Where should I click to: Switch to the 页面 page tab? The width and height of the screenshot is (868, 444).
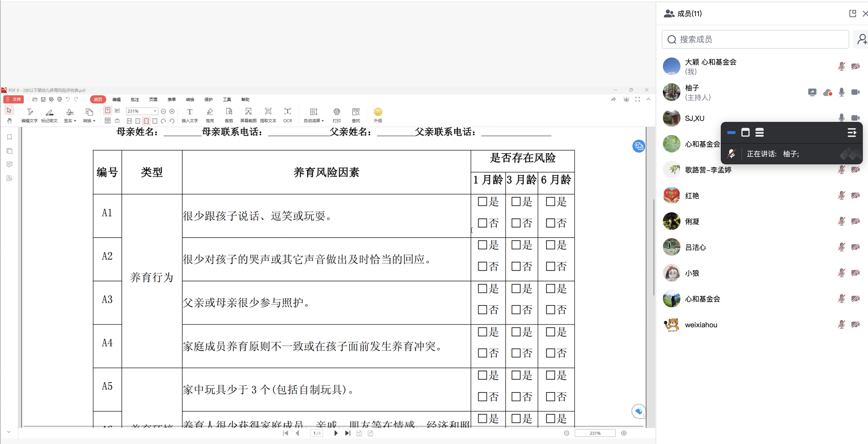(153, 99)
